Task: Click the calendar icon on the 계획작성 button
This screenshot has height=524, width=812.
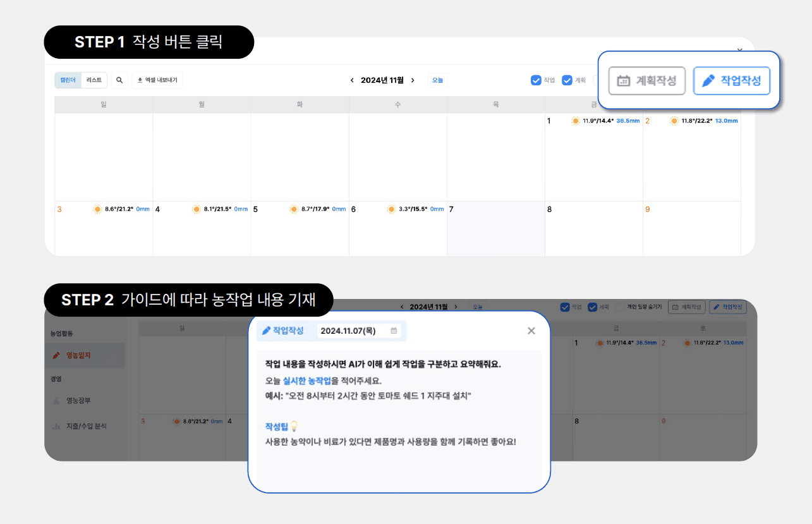Action: (x=625, y=80)
